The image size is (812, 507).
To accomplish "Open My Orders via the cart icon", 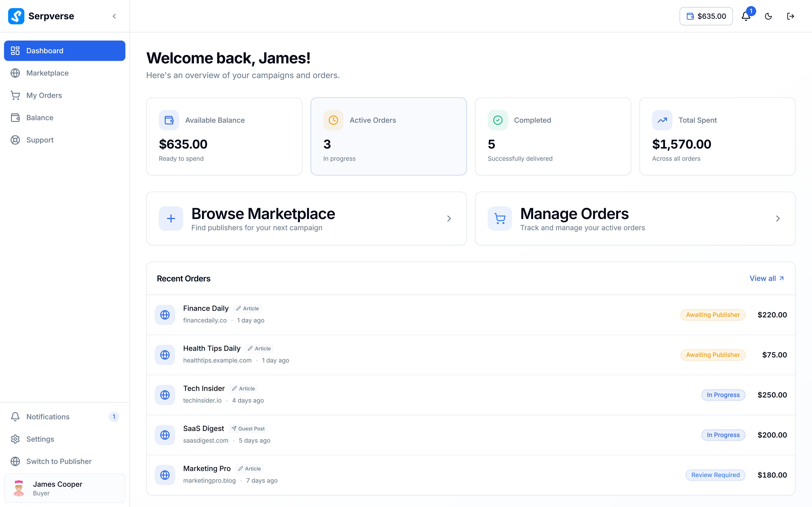I will [15, 95].
